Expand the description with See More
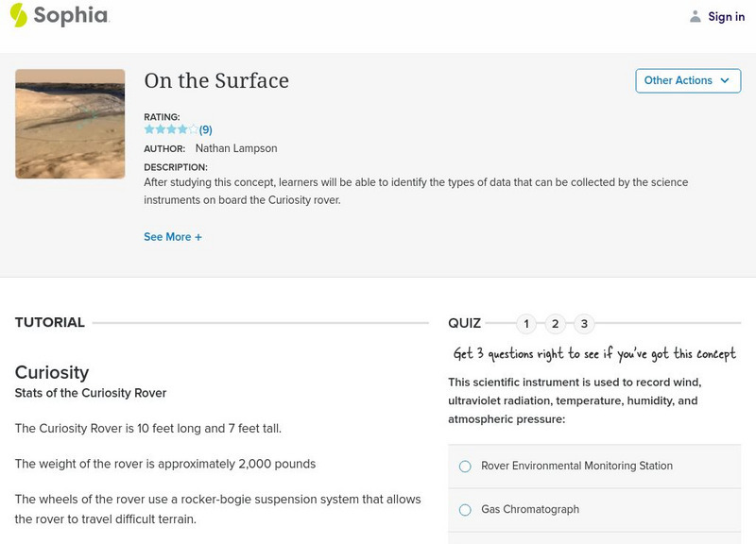Image resolution: width=756 pixels, height=544 pixels. coord(167,237)
